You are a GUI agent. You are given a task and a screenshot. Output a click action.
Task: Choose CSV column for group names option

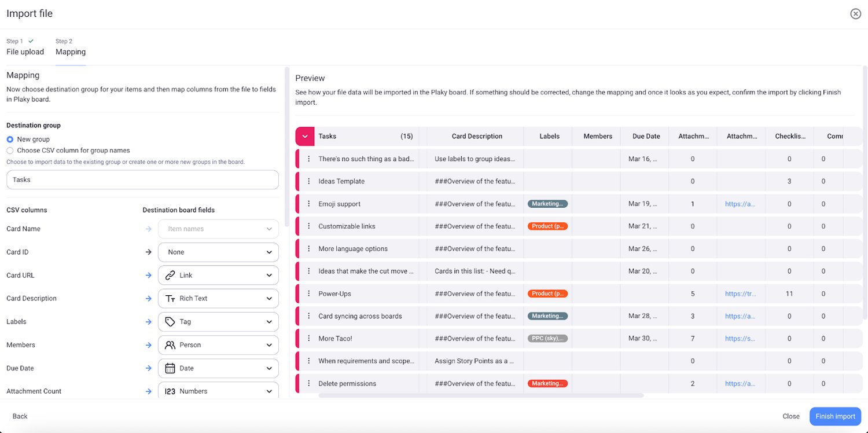(x=10, y=151)
